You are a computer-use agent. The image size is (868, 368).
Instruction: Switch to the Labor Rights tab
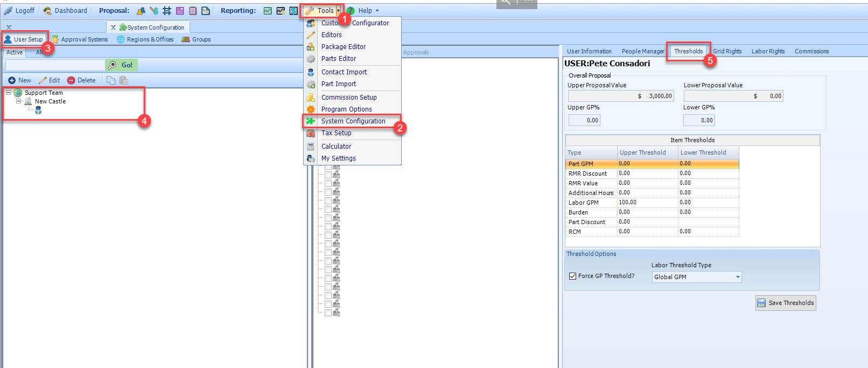768,51
